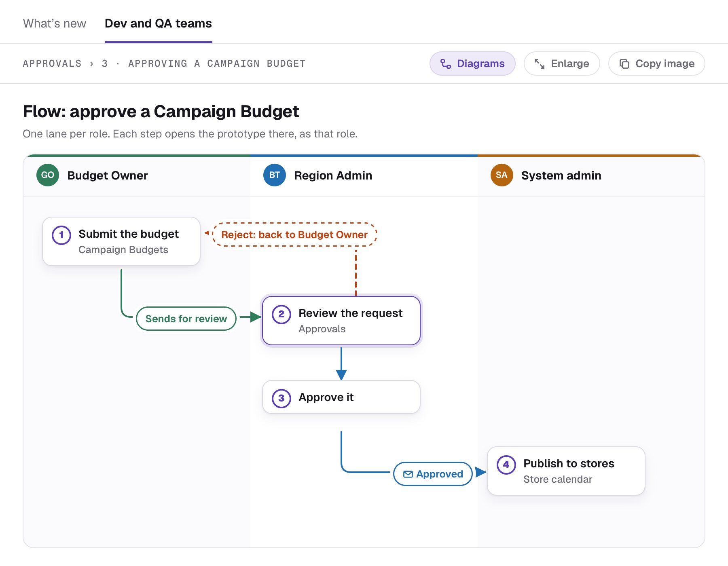
Task: Click the System admin lane title
Action: point(561,175)
